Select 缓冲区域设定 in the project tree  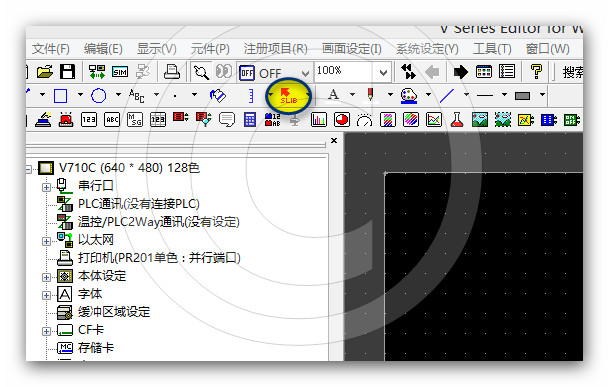point(114,312)
